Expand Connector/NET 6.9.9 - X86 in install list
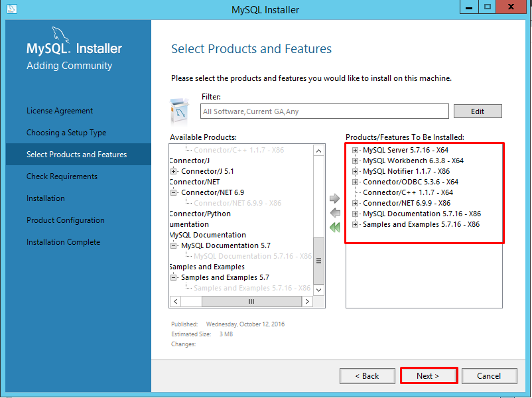532x398 pixels. (355, 203)
